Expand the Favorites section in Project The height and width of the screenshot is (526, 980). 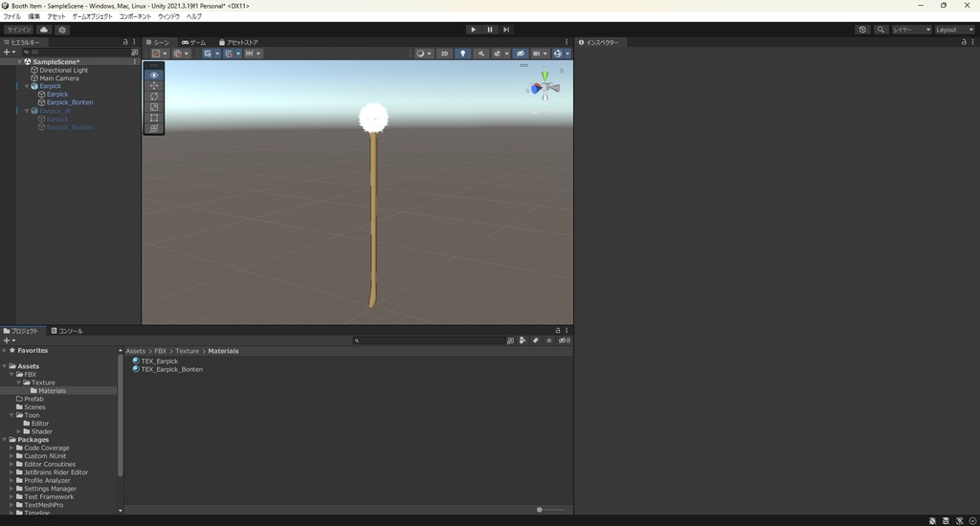(5, 350)
